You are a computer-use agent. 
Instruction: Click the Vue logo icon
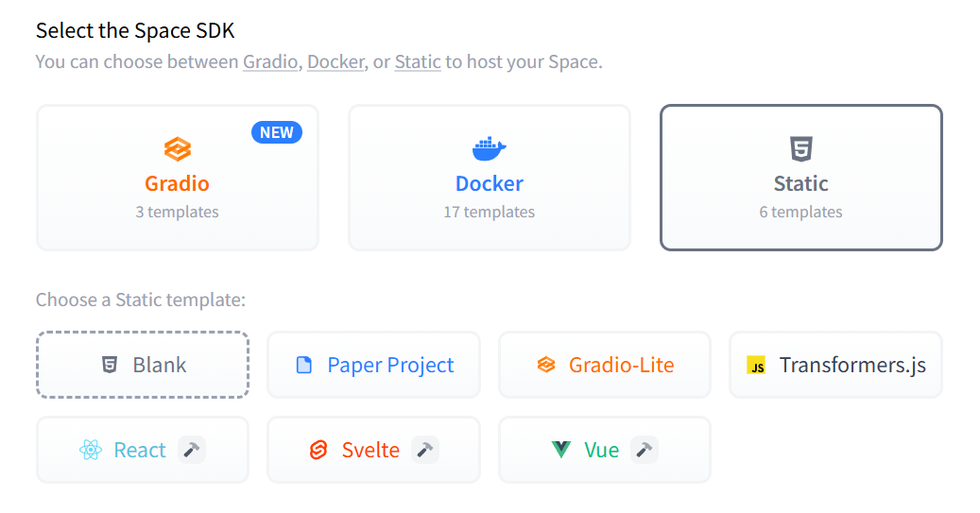click(x=561, y=451)
